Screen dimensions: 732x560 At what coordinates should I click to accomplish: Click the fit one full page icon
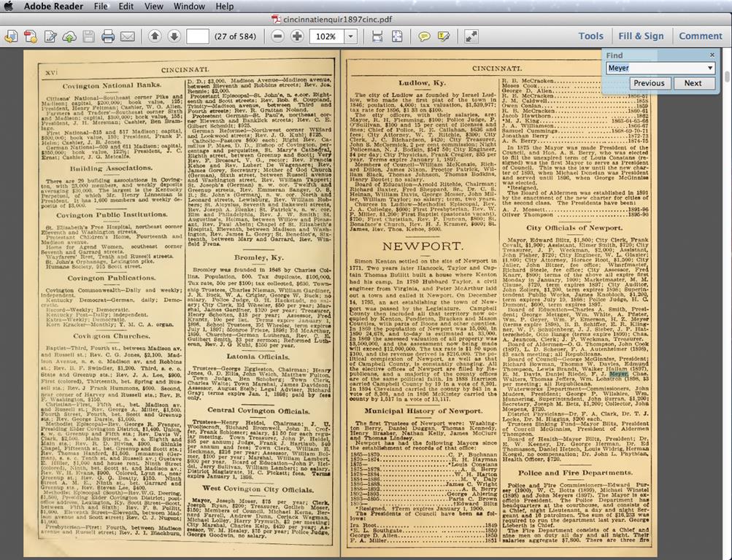pos(397,36)
